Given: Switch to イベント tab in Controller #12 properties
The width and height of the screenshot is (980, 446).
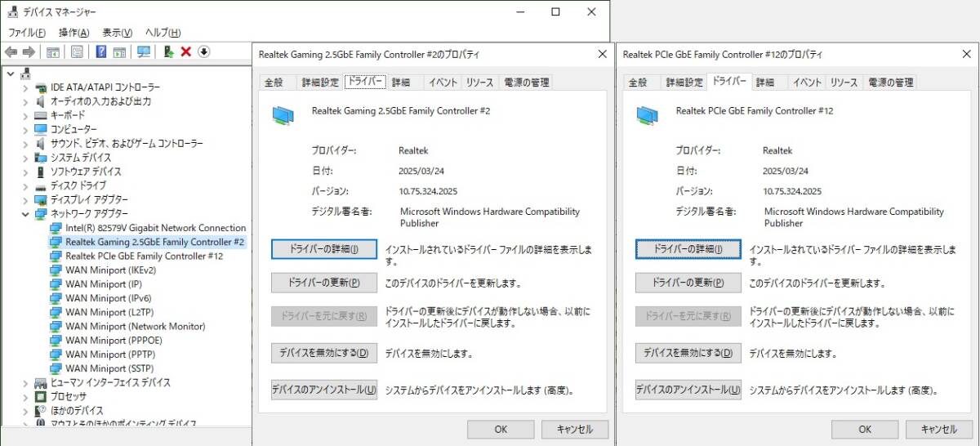Looking at the screenshot, I should [x=807, y=83].
